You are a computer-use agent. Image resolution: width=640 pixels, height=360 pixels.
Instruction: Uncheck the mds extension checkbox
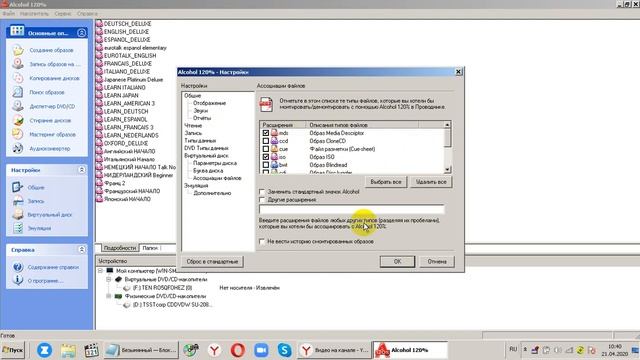[x=266, y=133]
